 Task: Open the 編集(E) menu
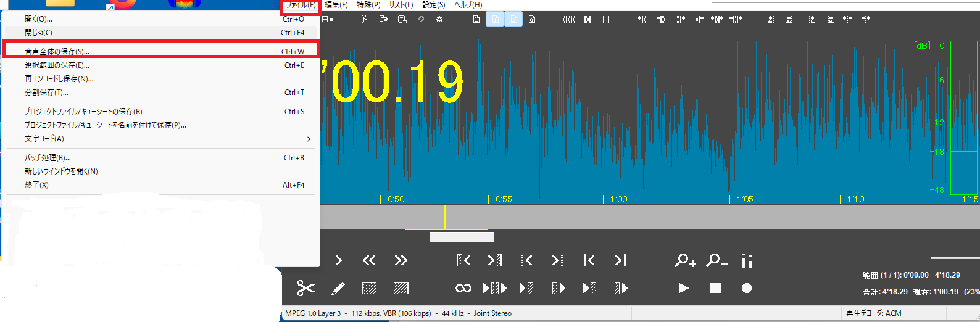click(x=336, y=5)
